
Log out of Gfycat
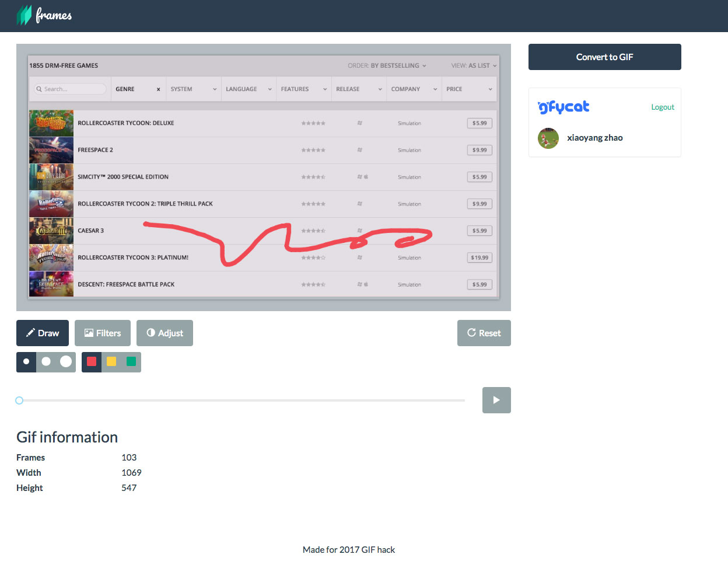pyautogui.click(x=663, y=107)
